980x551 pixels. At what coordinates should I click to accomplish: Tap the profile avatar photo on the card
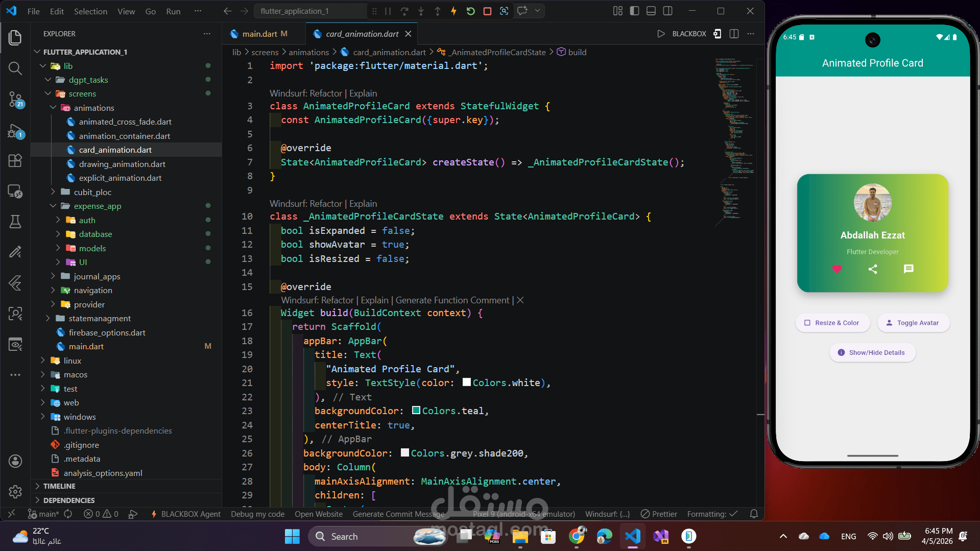tap(873, 203)
